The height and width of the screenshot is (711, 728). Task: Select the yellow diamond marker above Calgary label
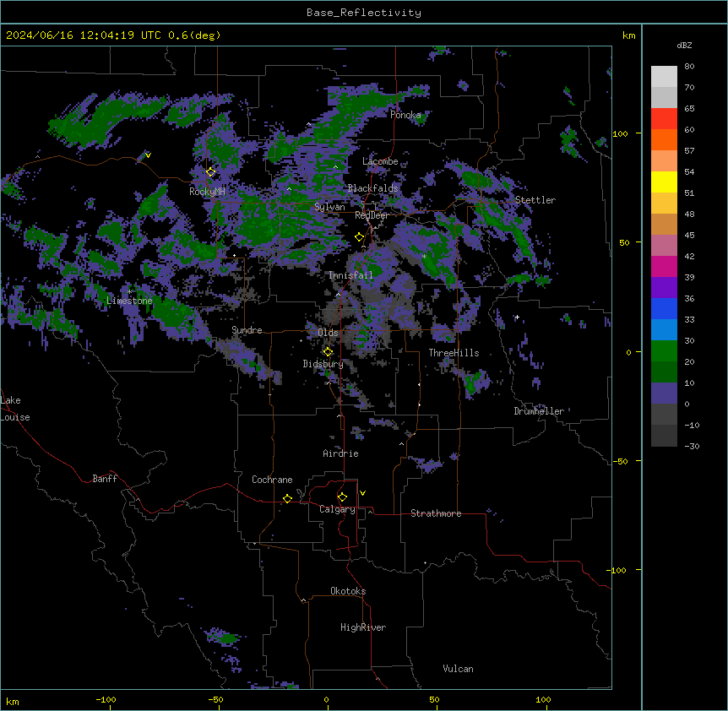pyautogui.click(x=342, y=497)
